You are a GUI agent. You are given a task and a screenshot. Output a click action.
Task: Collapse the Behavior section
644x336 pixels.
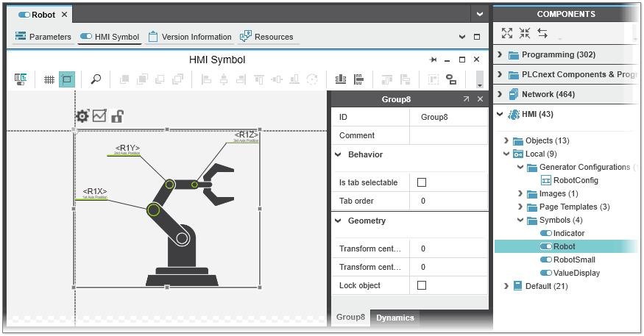pos(339,155)
